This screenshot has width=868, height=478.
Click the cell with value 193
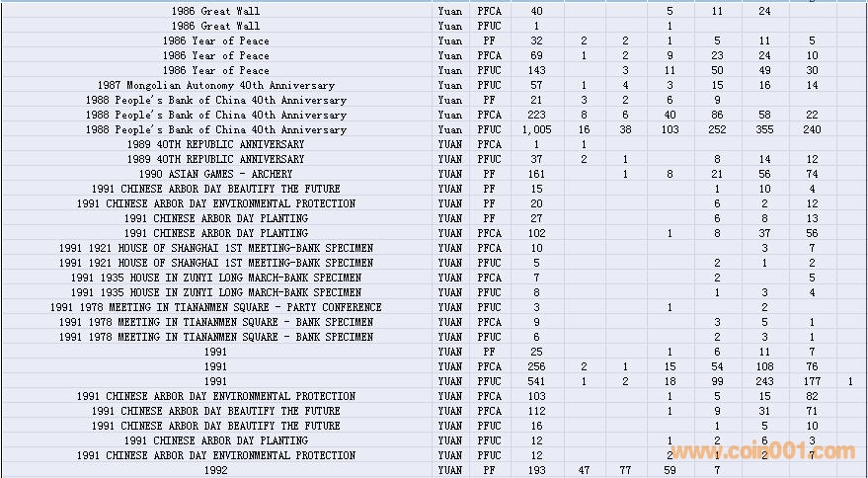(536, 470)
